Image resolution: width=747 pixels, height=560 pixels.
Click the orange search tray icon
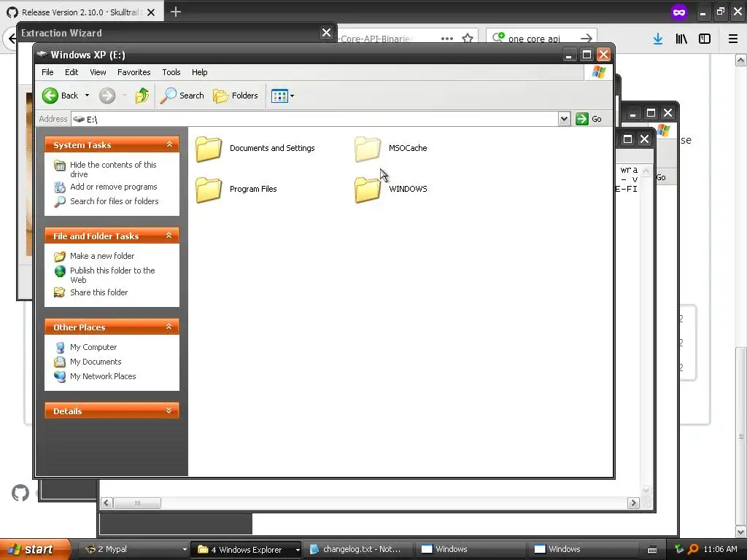click(x=693, y=549)
